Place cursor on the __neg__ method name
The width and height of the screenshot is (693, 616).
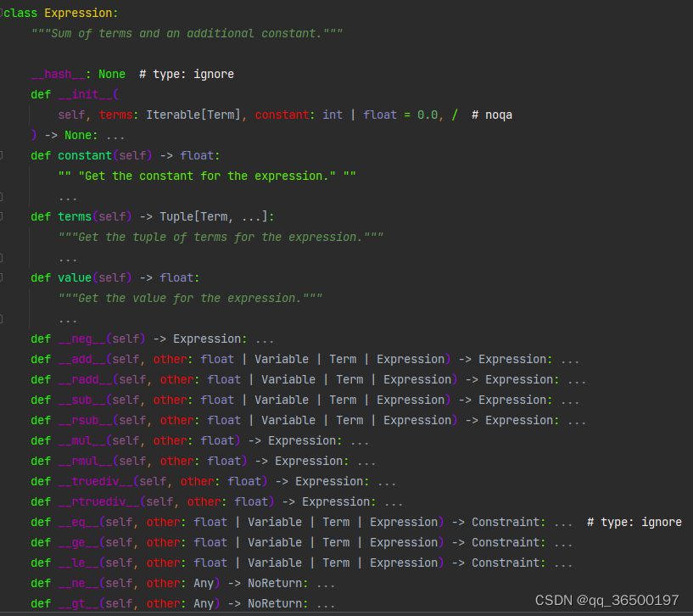(x=82, y=339)
